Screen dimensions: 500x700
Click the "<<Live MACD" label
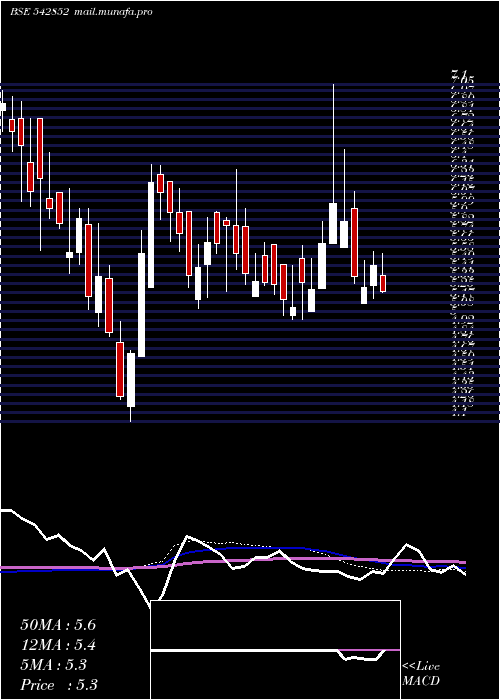421,674
